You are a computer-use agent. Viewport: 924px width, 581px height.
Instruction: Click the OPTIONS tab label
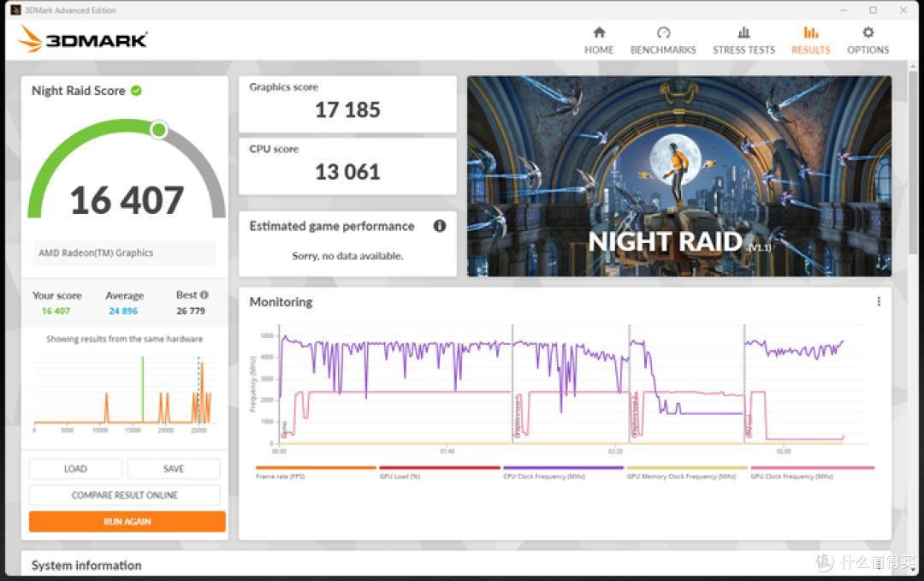[x=868, y=50]
